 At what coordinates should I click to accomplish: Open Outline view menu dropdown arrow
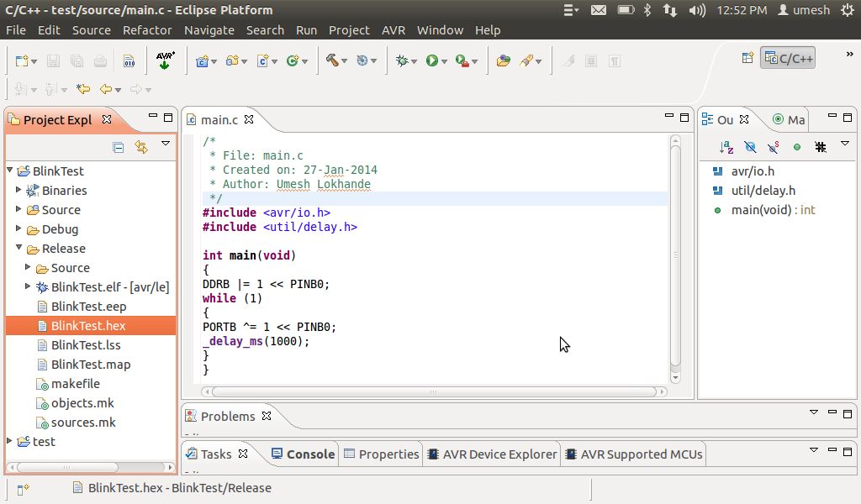[x=845, y=144]
